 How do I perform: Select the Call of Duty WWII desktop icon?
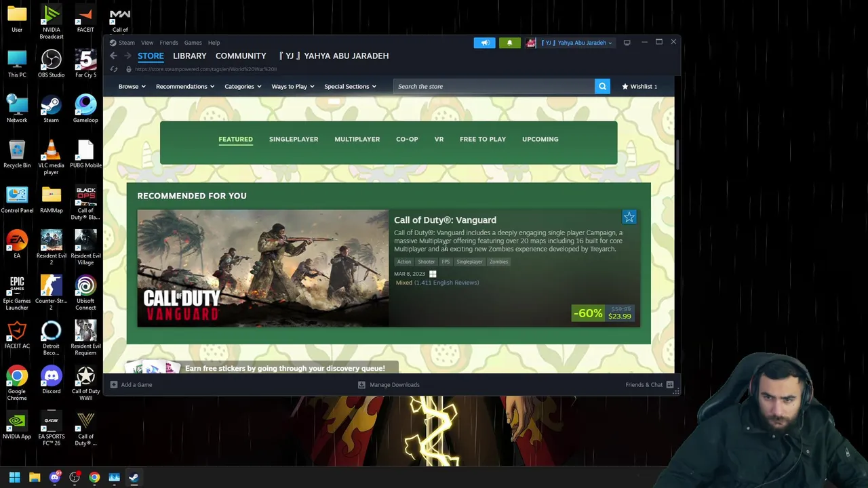click(x=85, y=383)
